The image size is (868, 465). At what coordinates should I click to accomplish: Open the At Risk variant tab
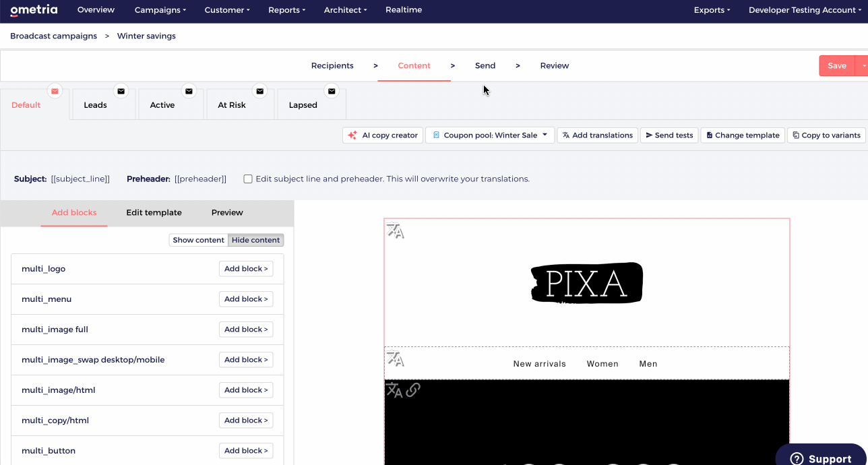232,105
